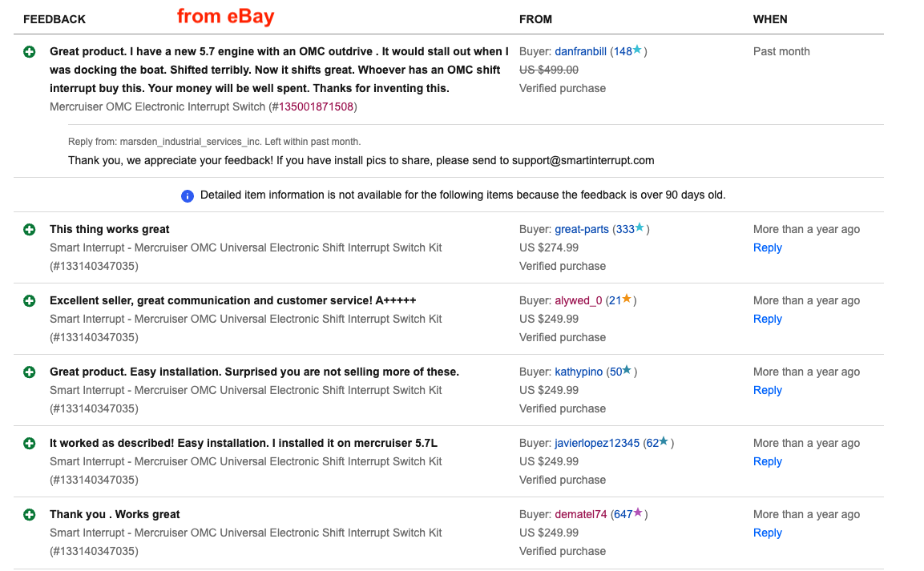The height and width of the screenshot is (571, 924).
Task: Reply to kathypino's feedback
Action: coord(767,390)
